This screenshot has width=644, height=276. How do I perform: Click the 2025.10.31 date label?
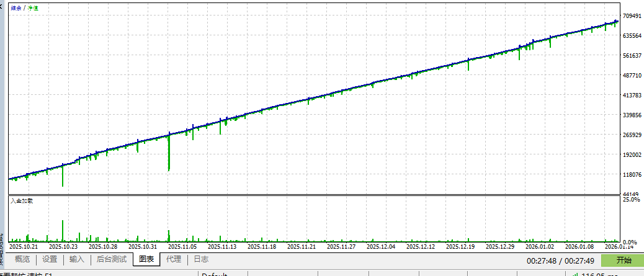point(143,247)
